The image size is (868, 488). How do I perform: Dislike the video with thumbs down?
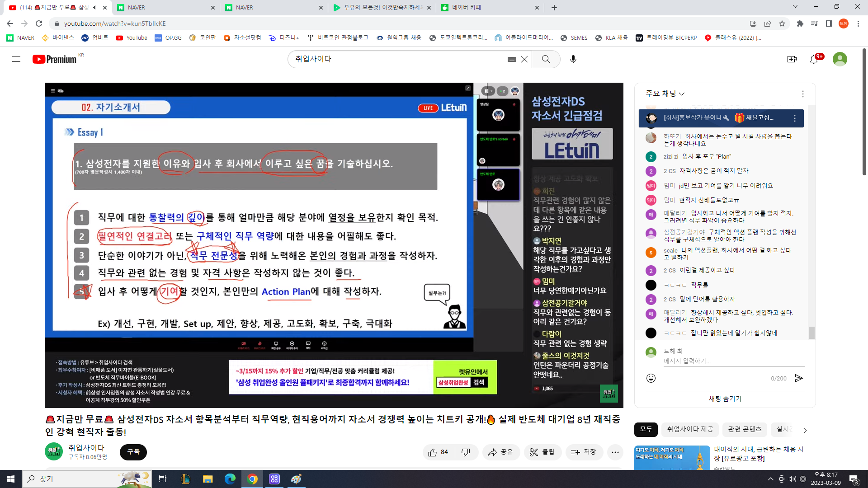(x=466, y=452)
